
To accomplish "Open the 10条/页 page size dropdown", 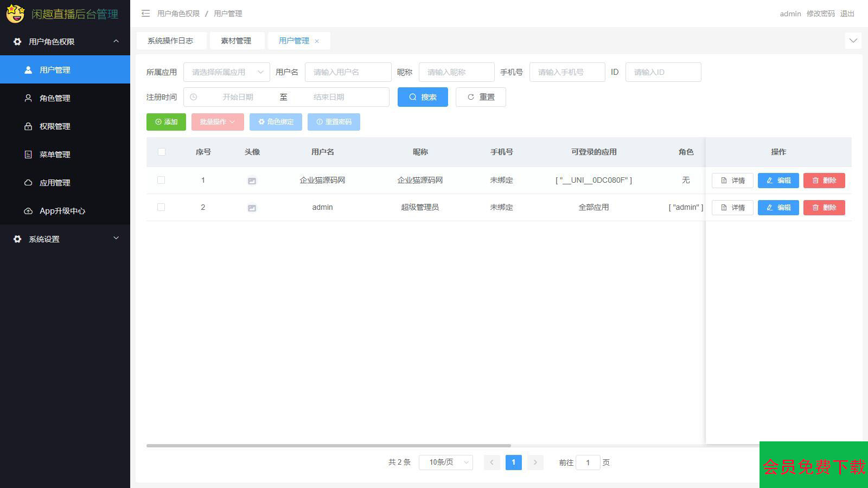I will [445, 463].
